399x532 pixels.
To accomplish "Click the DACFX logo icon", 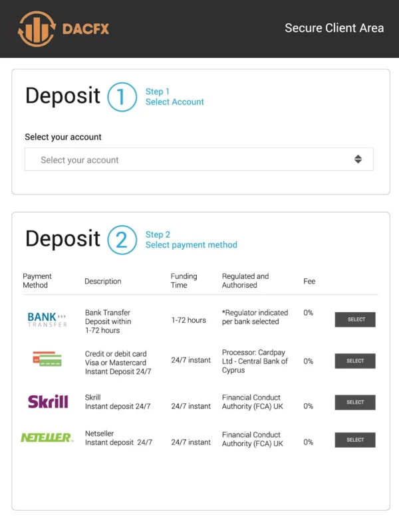I will [x=37, y=29].
